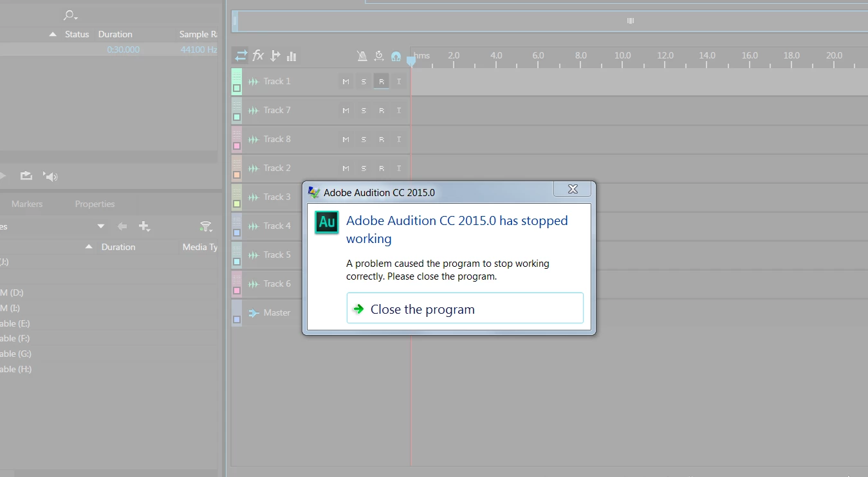Click the Master track icon
Screen dimensions: 868x477
[254, 313]
